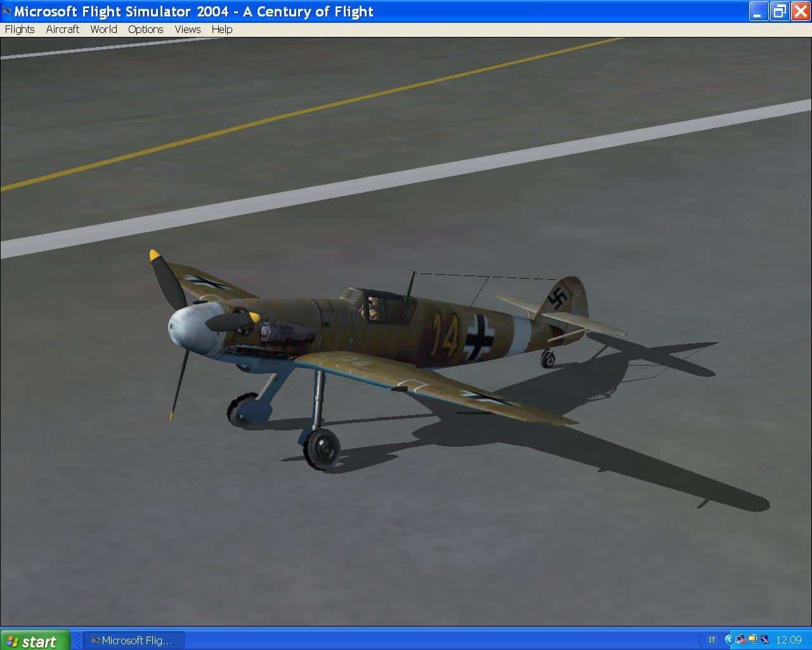This screenshot has width=812, height=650.
Task: Open the folder icon in the system tray
Action: [752, 639]
